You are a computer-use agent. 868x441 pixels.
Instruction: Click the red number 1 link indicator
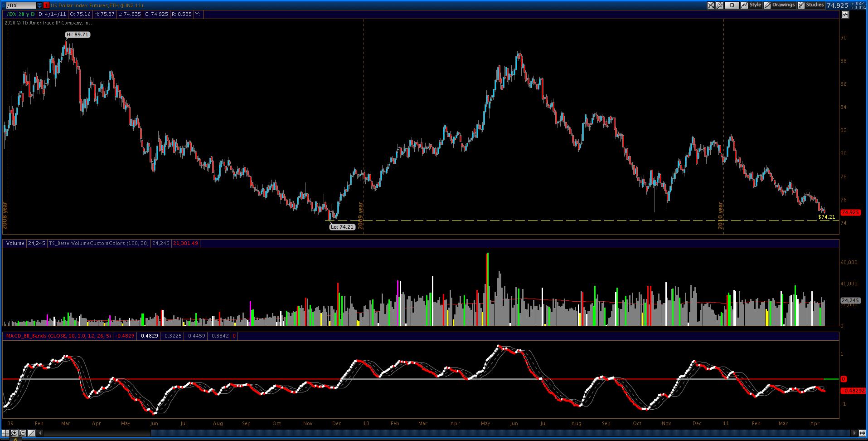pos(46,5)
